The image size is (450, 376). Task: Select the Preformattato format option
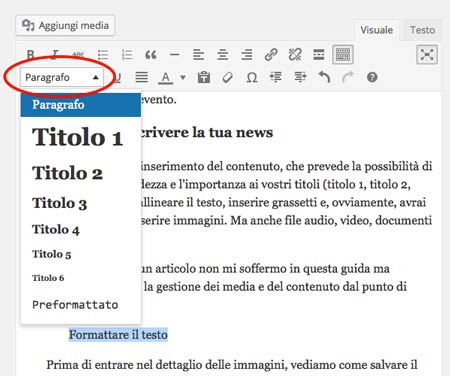81,304
